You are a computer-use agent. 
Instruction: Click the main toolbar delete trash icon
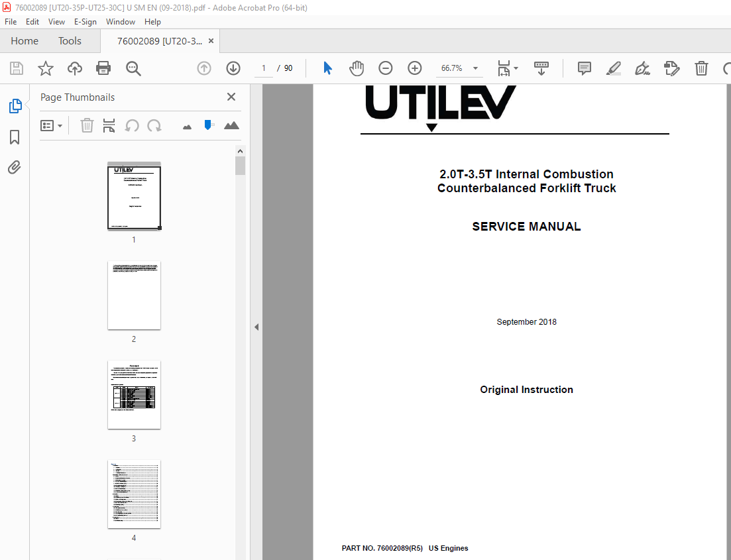pyautogui.click(x=701, y=68)
